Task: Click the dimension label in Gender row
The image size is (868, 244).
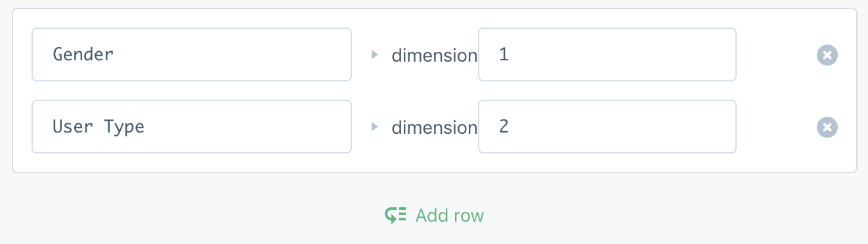Action: [434, 56]
